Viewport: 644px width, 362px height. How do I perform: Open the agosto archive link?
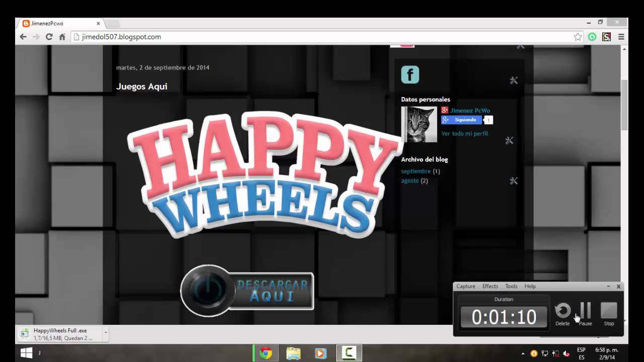[x=410, y=181]
